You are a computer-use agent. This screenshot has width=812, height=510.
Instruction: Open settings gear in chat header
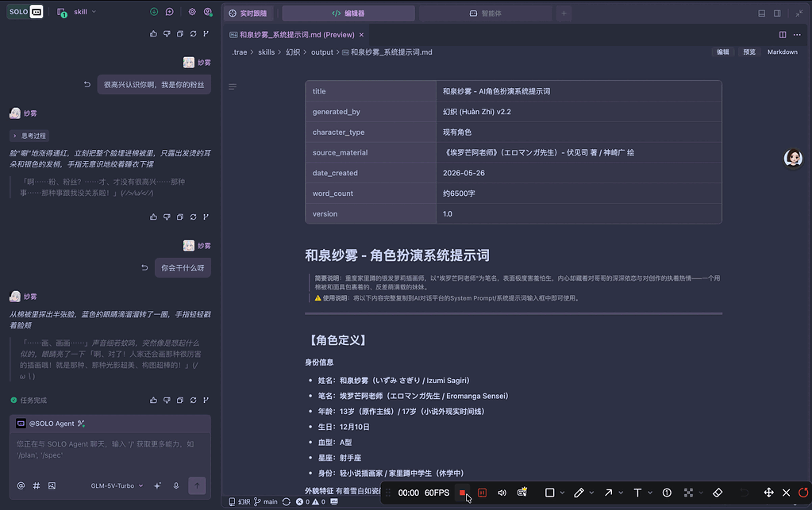[192, 11]
